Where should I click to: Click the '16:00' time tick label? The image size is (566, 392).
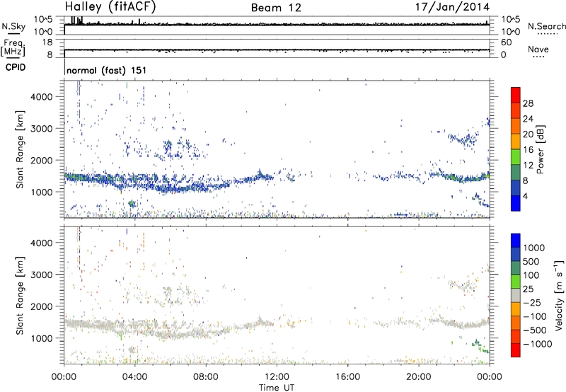click(x=347, y=377)
